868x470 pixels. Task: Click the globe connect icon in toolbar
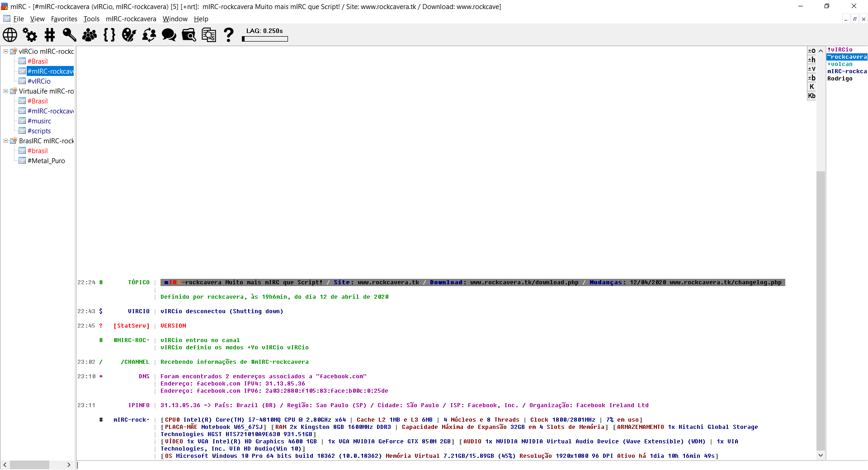10,35
